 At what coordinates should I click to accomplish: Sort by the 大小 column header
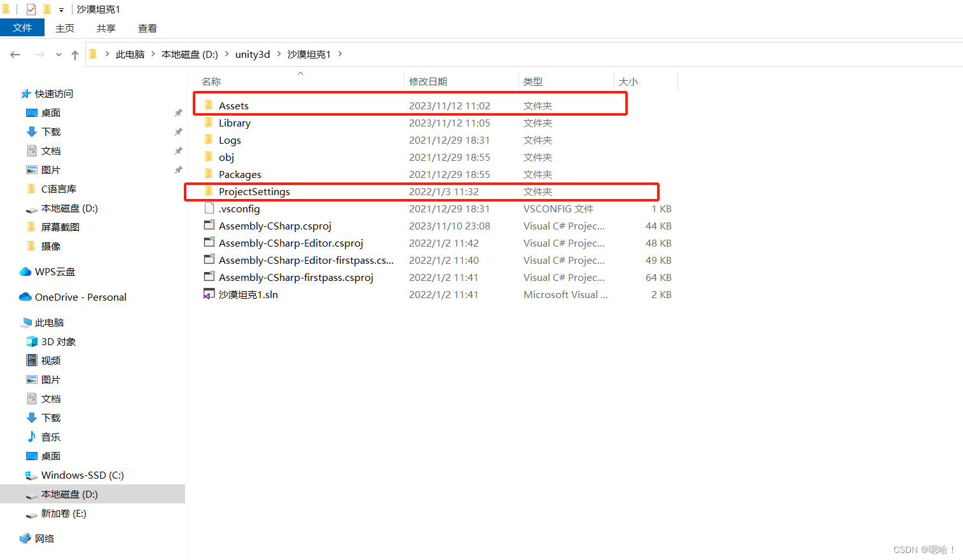click(x=628, y=81)
